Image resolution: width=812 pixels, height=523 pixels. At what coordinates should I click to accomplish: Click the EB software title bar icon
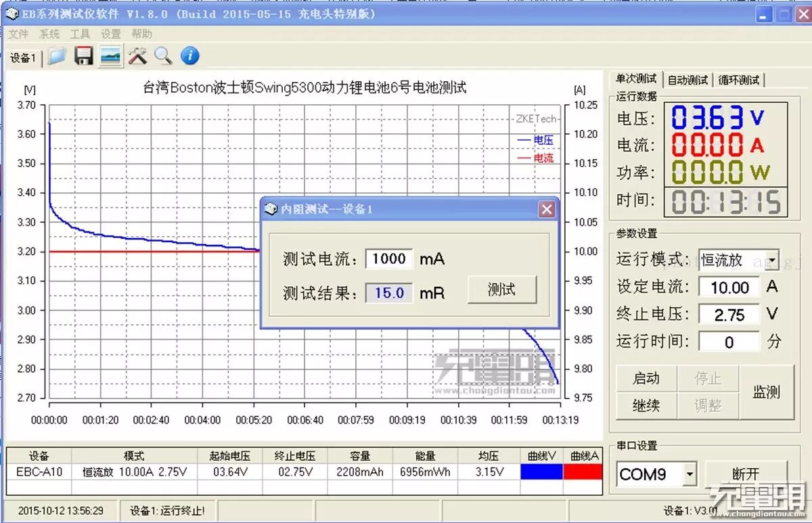coord(12,14)
